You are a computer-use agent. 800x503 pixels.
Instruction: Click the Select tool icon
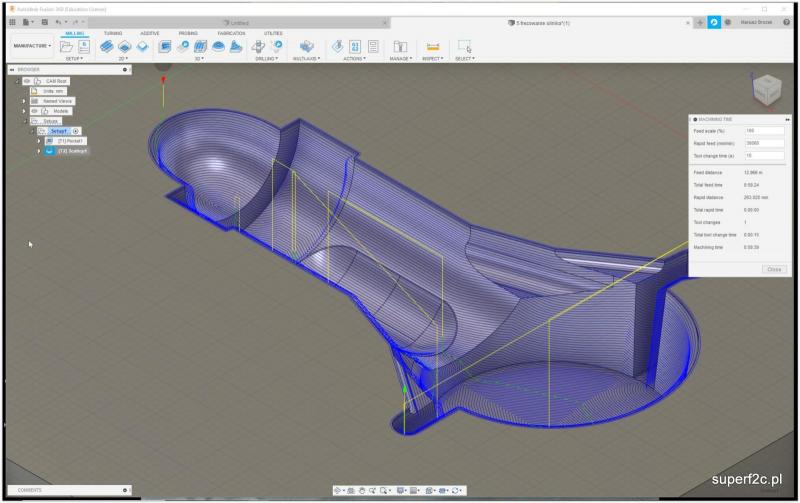pos(463,46)
